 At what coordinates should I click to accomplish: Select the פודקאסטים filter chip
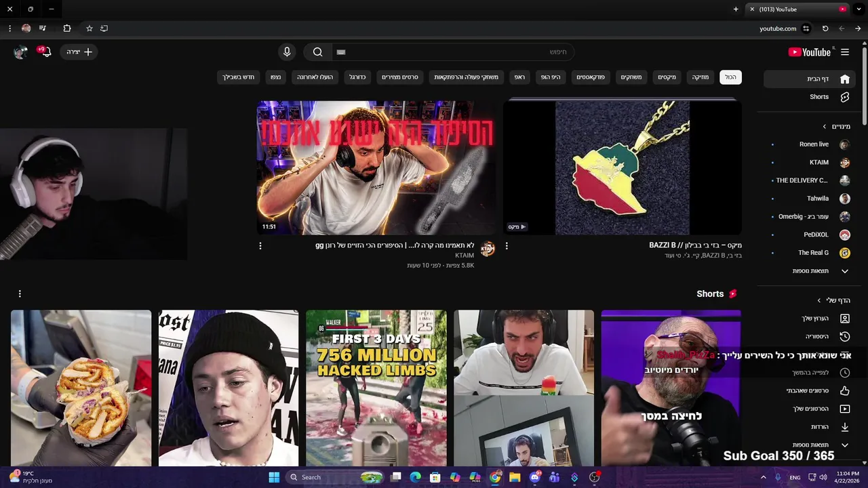point(591,77)
